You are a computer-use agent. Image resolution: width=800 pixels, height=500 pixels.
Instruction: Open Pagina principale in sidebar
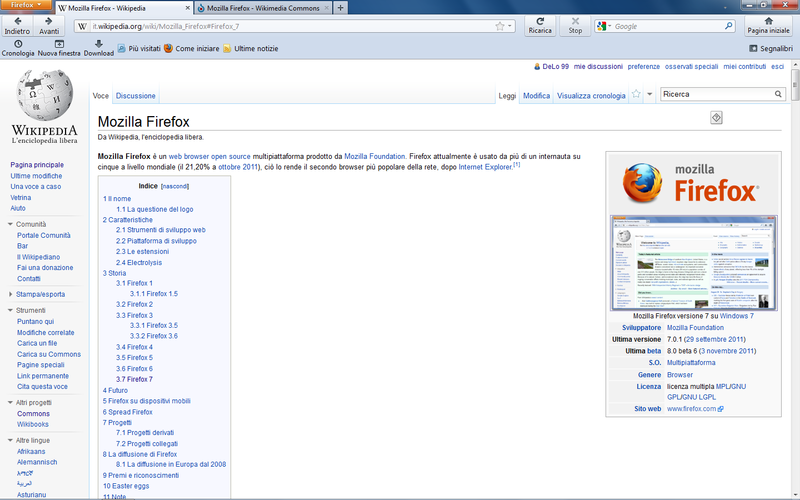tap(37, 165)
